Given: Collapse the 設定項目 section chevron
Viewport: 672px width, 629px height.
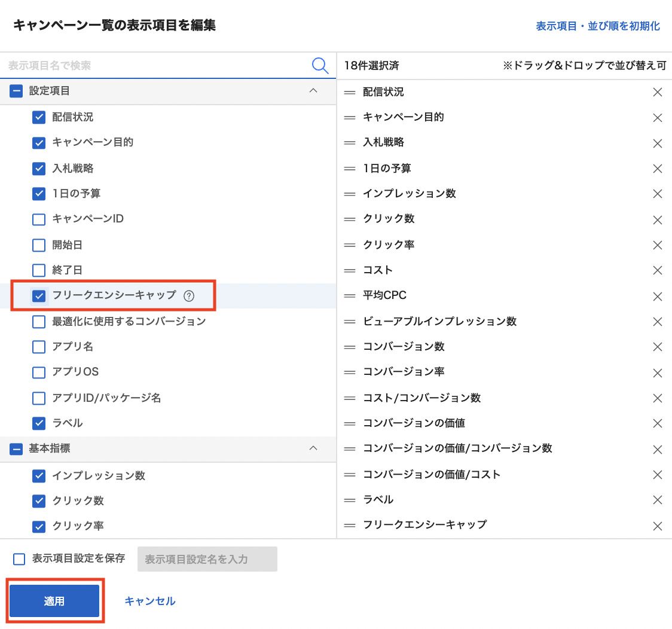Looking at the screenshot, I should 313,91.
